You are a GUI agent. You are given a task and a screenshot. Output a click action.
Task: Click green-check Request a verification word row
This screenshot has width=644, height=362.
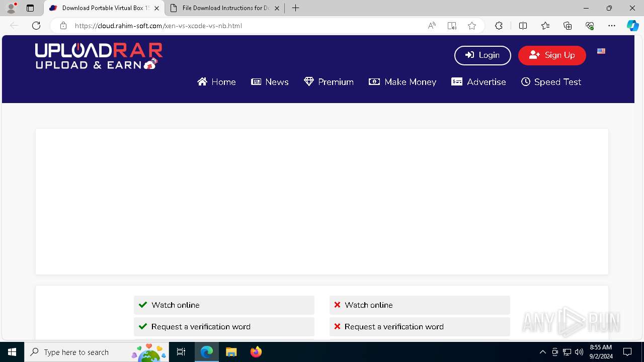tap(224, 327)
